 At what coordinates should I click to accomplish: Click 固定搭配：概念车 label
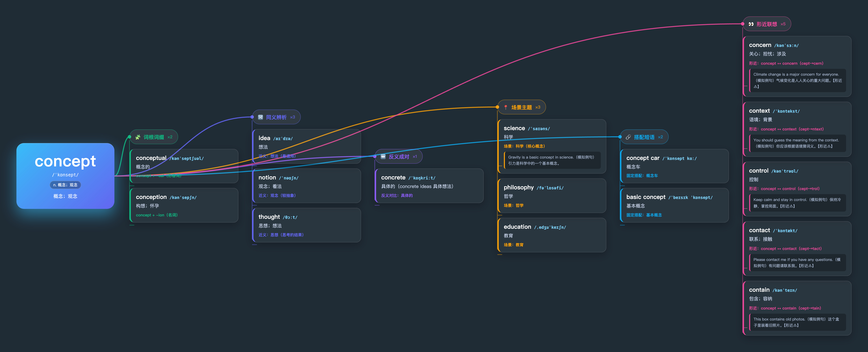(x=642, y=175)
